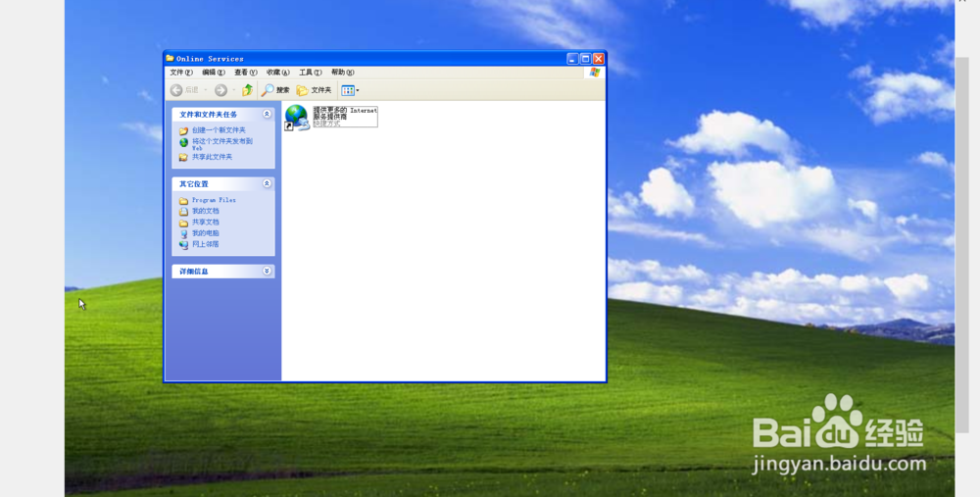Viewport: 980px width, 497px height.
Task: Collapse the 文件和文件夹任务 panel
Action: 267,115
